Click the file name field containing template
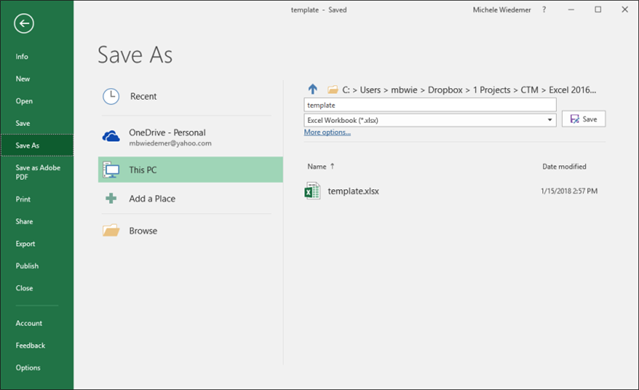The width and height of the screenshot is (639, 390). [430, 105]
